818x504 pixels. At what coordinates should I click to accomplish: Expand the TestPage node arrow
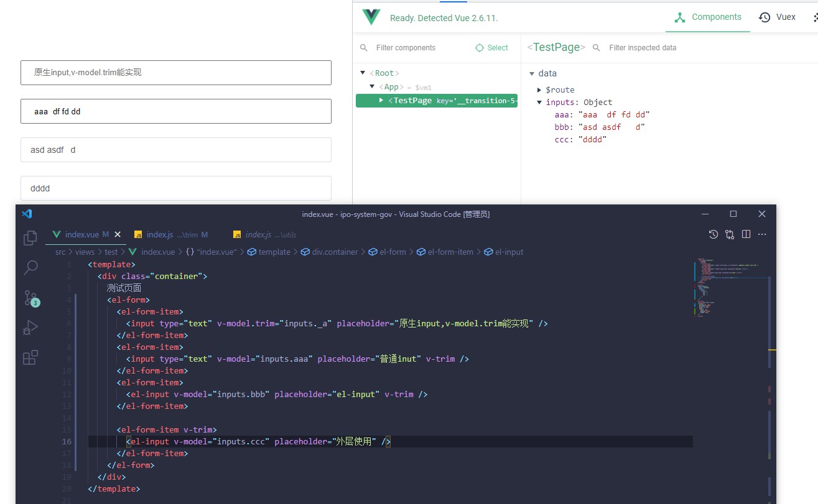[x=381, y=100]
